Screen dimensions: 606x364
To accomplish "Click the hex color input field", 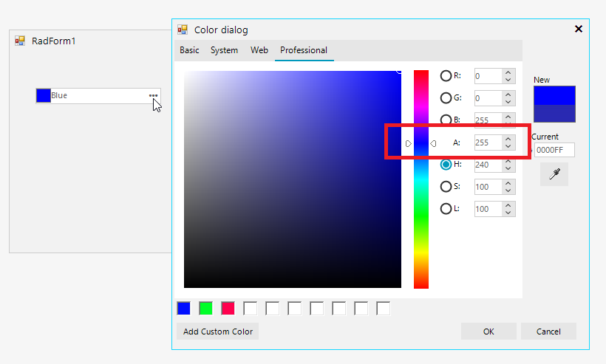I will pyautogui.click(x=554, y=150).
